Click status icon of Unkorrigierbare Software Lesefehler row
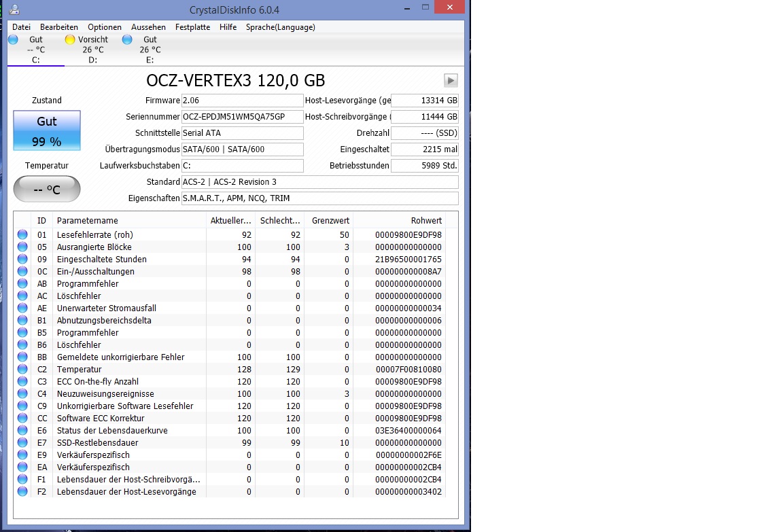The width and height of the screenshot is (783, 532). [22, 406]
